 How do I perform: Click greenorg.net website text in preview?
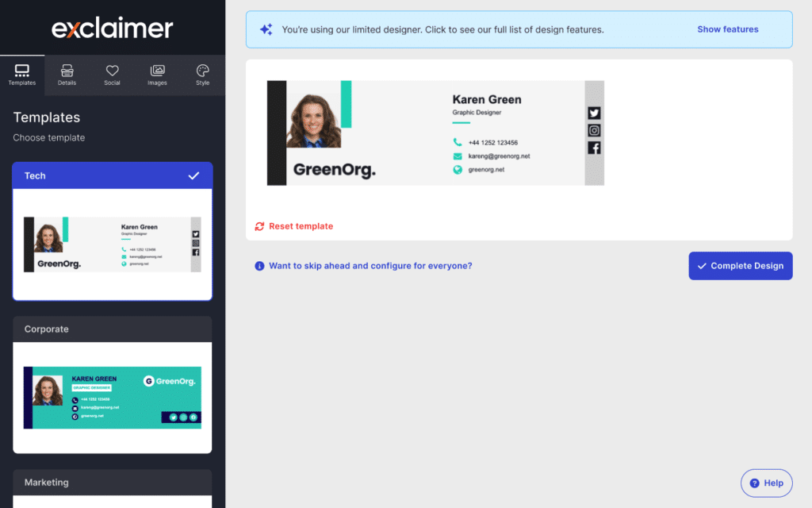pyautogui.click(x=486, y=170)
